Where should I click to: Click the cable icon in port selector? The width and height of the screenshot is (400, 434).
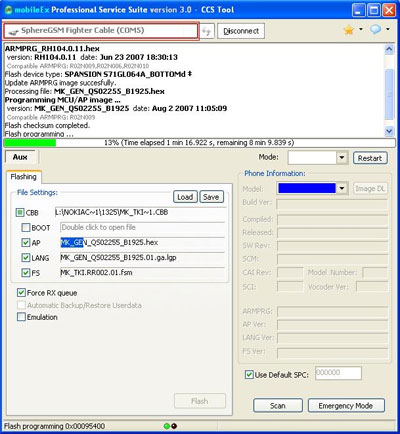click(x=13, y=31)
